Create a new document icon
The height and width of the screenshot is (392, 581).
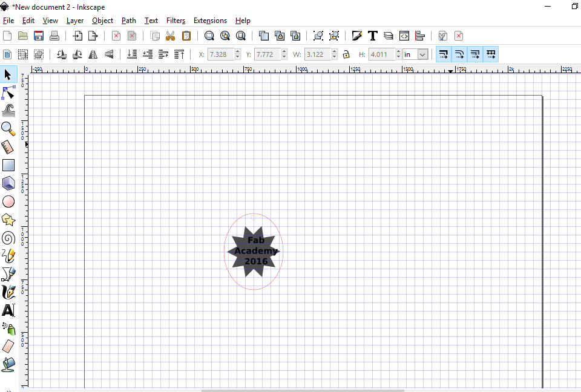click(x=7, y=36)
